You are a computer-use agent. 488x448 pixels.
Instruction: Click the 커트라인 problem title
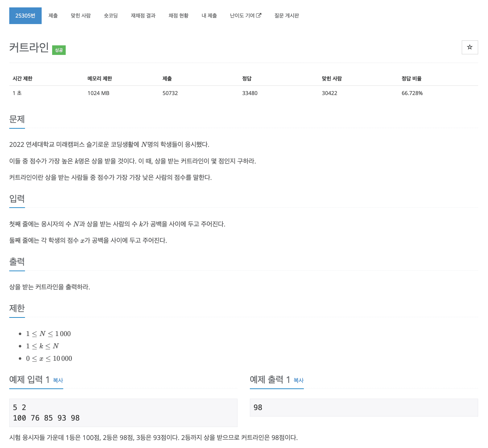click(x=29, y=48)
